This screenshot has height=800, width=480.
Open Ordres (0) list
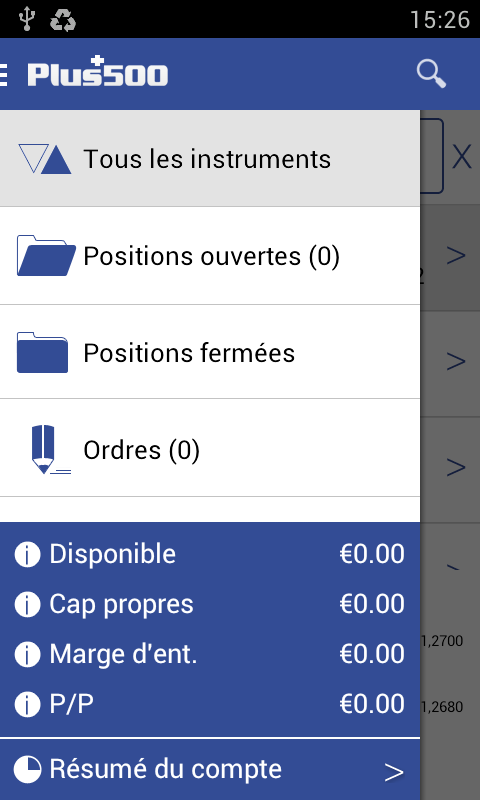(210, 448)
